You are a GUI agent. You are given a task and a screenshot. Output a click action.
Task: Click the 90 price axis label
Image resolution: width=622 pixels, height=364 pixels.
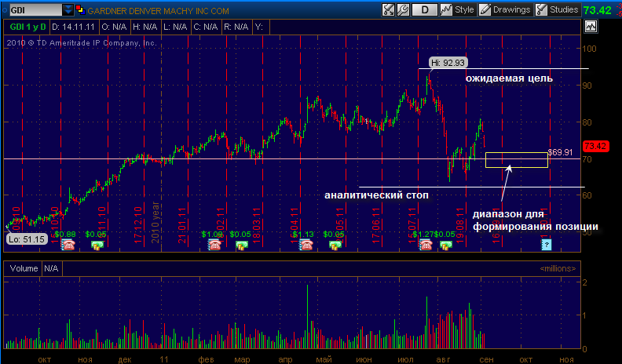pos(587,86)
